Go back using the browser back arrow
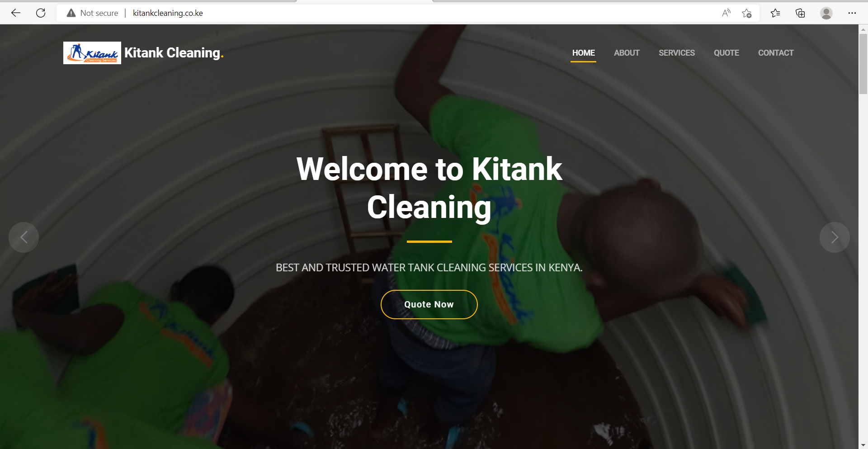This screenshot has width=868, height=449. point(16,13)
